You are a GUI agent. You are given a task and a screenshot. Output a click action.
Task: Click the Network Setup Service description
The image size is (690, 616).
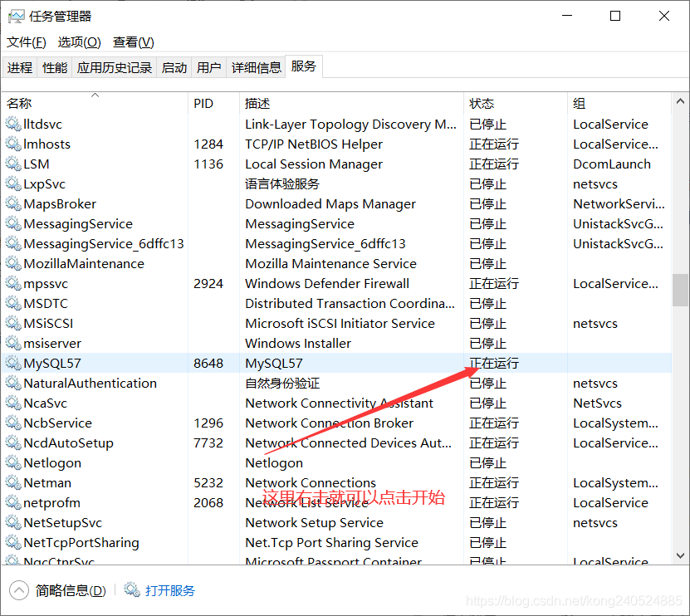click(x=314, y=523)
